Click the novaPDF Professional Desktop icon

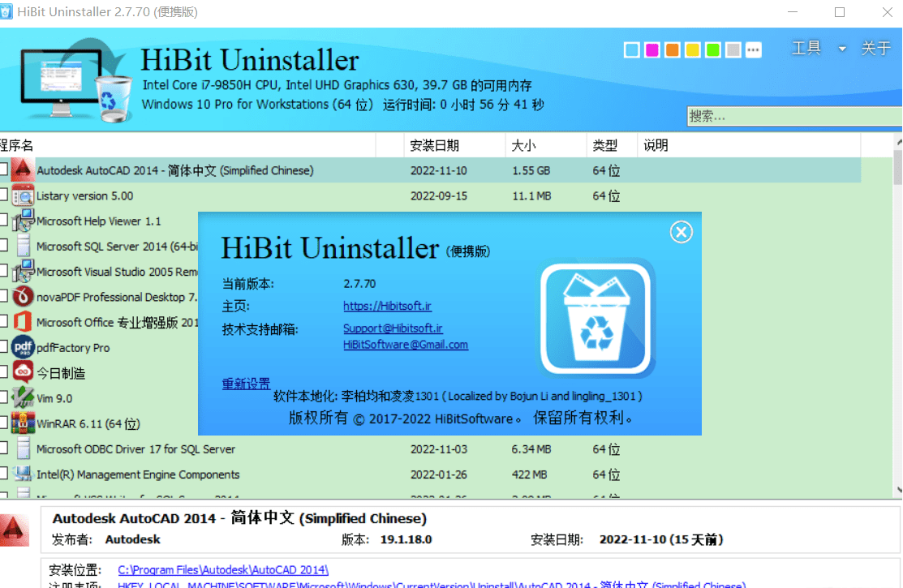(23, 297)
